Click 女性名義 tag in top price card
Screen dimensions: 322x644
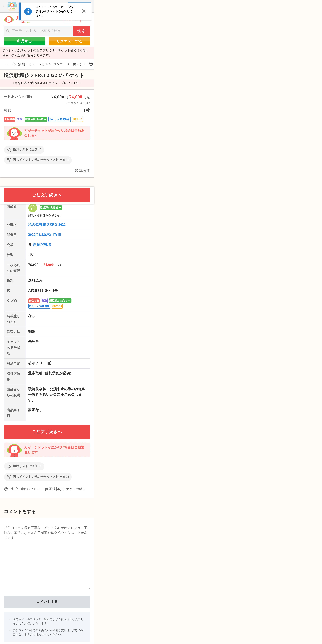pyautogui.click(x=10, y=119)
